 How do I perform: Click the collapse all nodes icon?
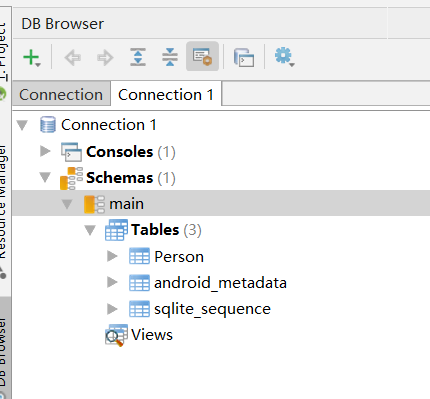[x=170, y=57]
